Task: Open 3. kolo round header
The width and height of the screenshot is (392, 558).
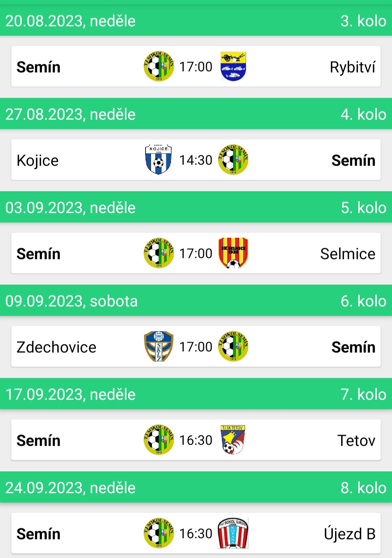Action: (363, 21)
